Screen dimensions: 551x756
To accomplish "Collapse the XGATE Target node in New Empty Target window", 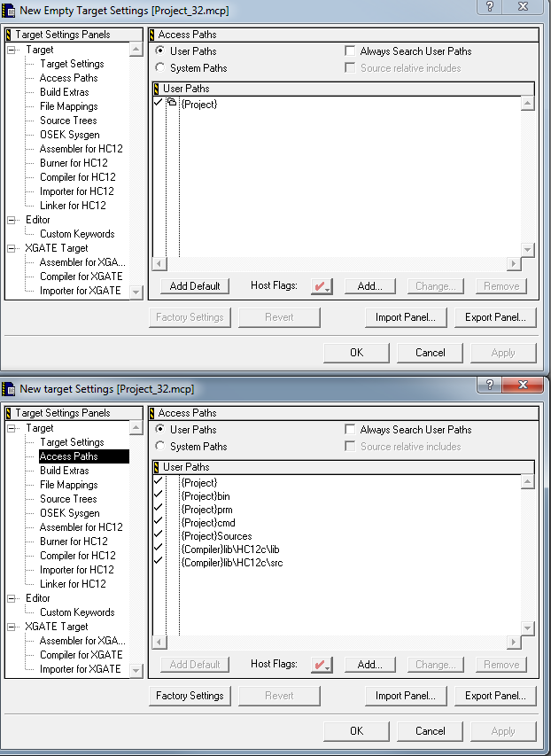I will pos(12,248).
